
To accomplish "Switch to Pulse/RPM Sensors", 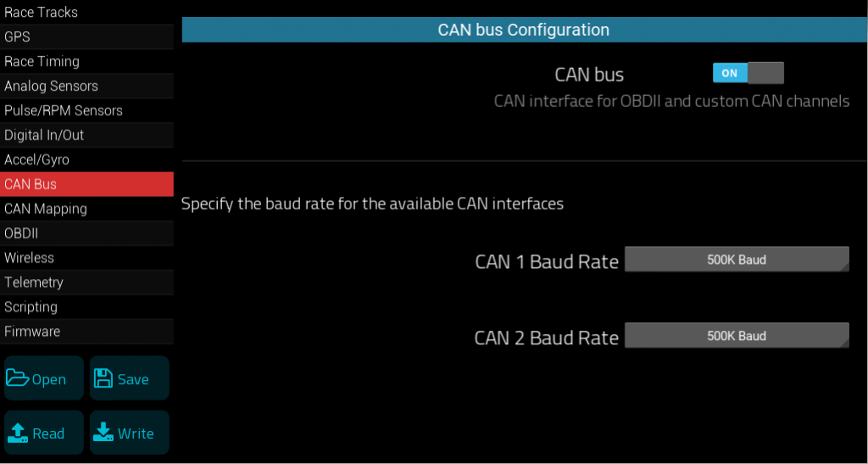I will tap(64, 110).
